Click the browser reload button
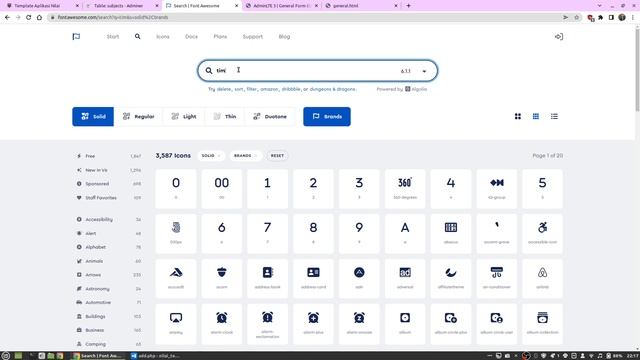 coord(29,18)
